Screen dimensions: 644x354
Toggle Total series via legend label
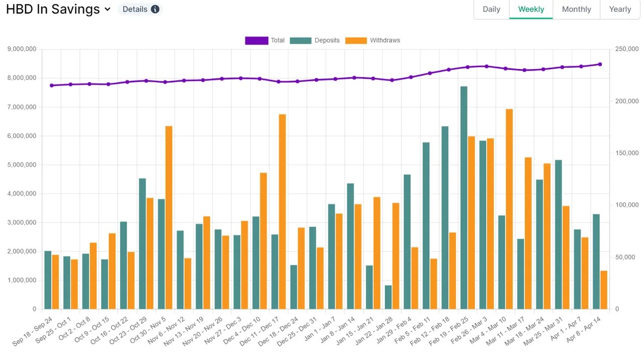278,40
